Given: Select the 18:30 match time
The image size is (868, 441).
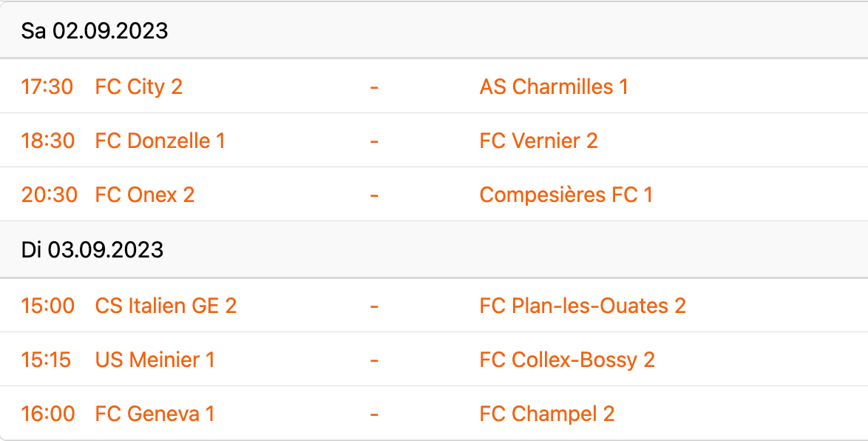Looking at the screenshot, I should 48,141.
